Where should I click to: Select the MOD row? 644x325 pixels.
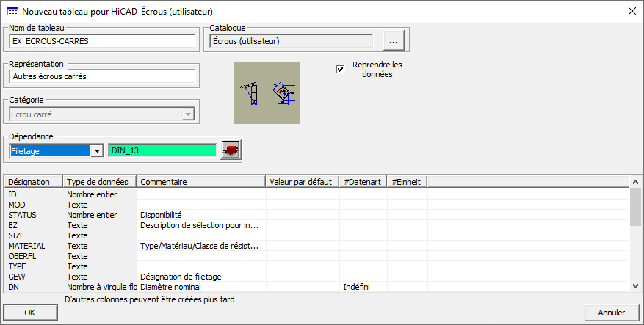(x=317, y=205)
